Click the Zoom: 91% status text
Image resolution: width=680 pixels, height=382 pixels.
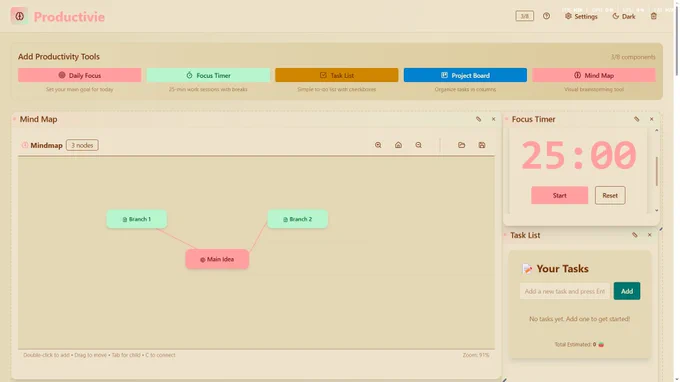click(x=476, y=355)
